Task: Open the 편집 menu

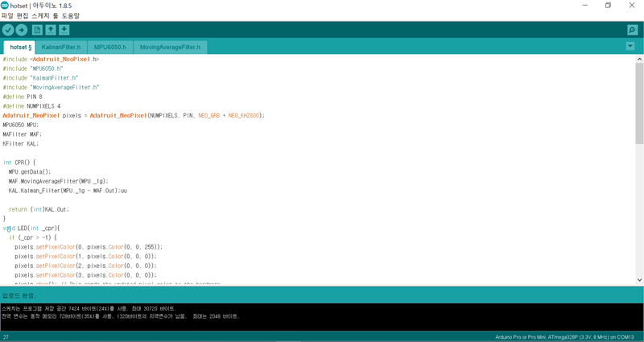Action: [23, 15]
